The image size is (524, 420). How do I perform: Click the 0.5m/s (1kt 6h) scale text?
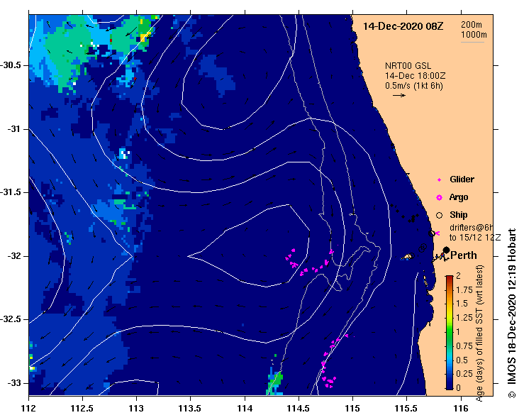pyautogui.click(x=413, y=86)
